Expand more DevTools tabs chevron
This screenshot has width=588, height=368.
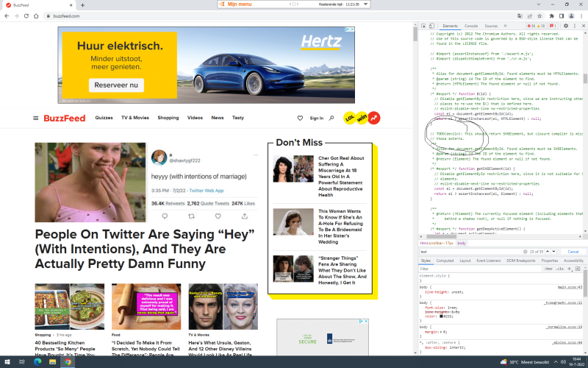[503, 26]
